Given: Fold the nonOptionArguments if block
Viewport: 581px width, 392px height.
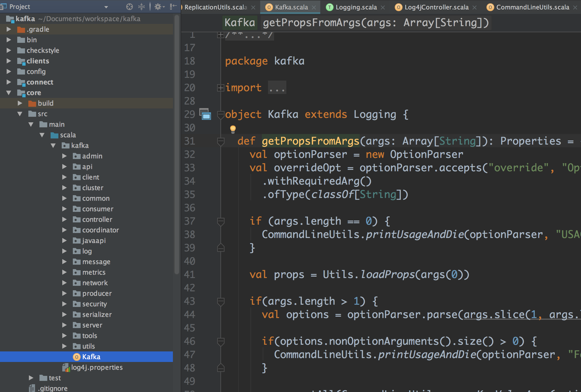Looking at the screenshot, I should (221, 342).
